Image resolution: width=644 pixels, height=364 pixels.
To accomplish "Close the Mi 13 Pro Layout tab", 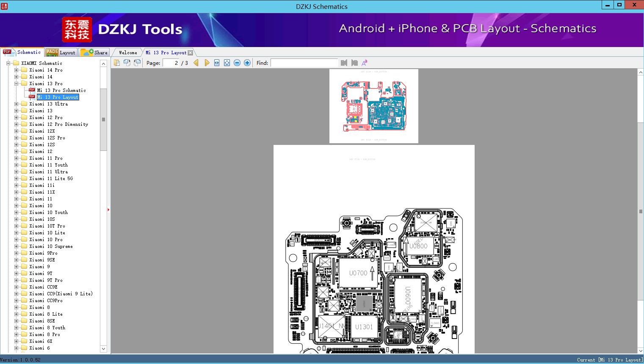I will pos(191,53).
